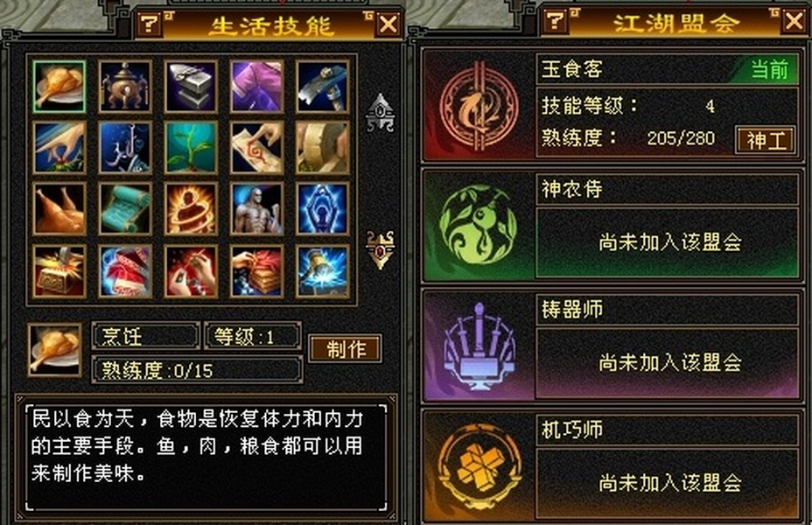Click the 制作 craft button

[x=346, y=348]
